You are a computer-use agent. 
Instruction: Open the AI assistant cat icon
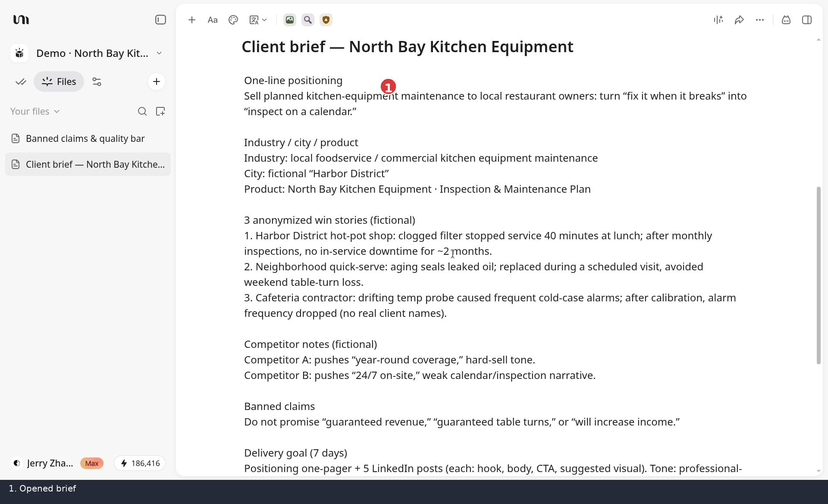click(x=786, y=20)
